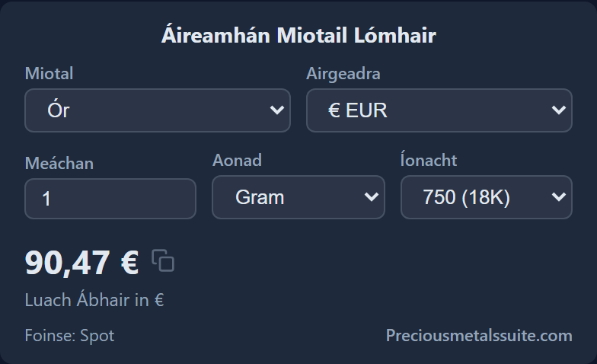Click the 90,47 € result value
Image resolution: width=597 pixels, height=364 pixels.
click(x=82, y=262)
